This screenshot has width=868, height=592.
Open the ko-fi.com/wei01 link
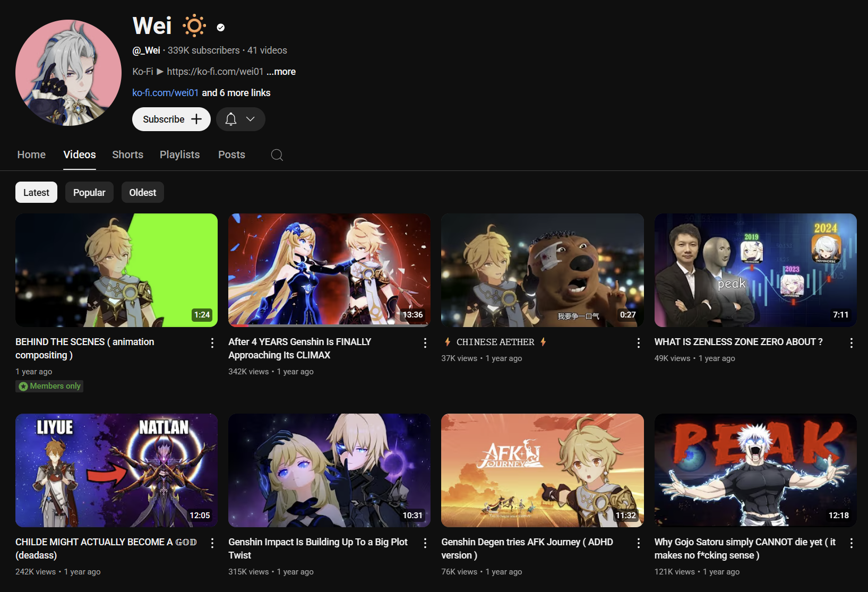(x=165, y=93)
